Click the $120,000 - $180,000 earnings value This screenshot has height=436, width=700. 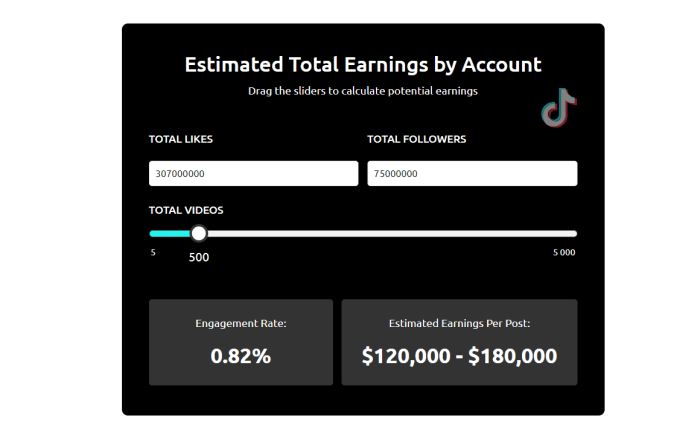(459, 355)
